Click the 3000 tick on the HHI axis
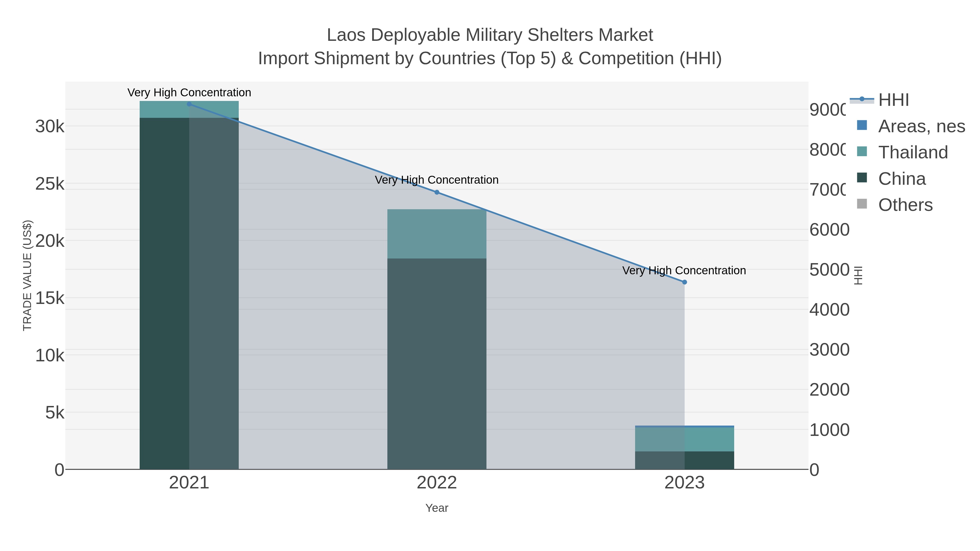980x551 pixels. [x=829, y=349]
